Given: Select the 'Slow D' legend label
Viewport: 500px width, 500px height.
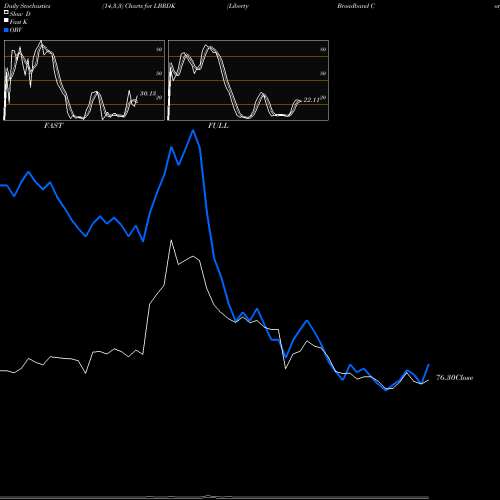Looking at the screenshot, I should click(x=20, y=14).
